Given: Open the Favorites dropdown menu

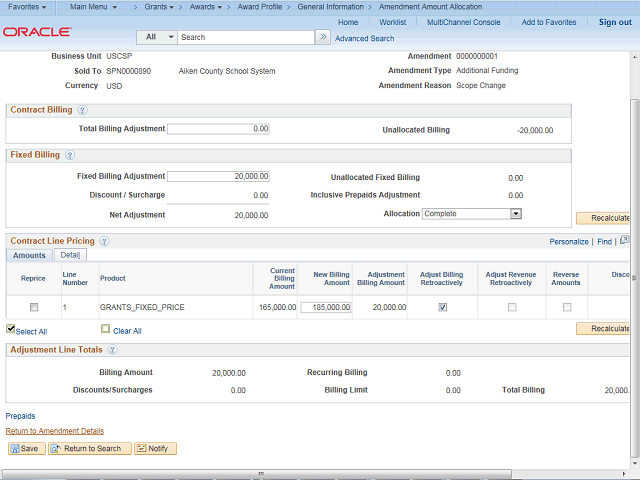Looking at the screenshot, I should (27, 7).
